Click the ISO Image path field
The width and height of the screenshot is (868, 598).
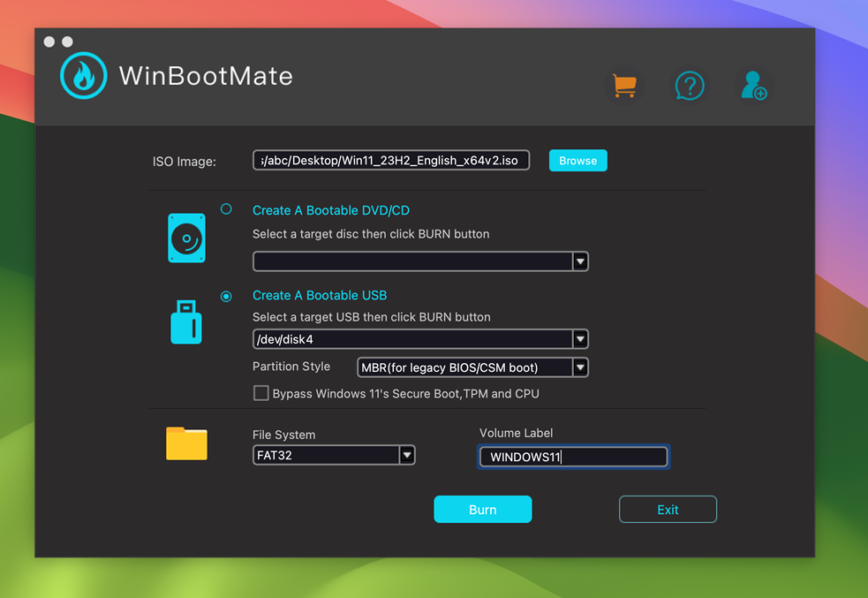pos(390,160)
